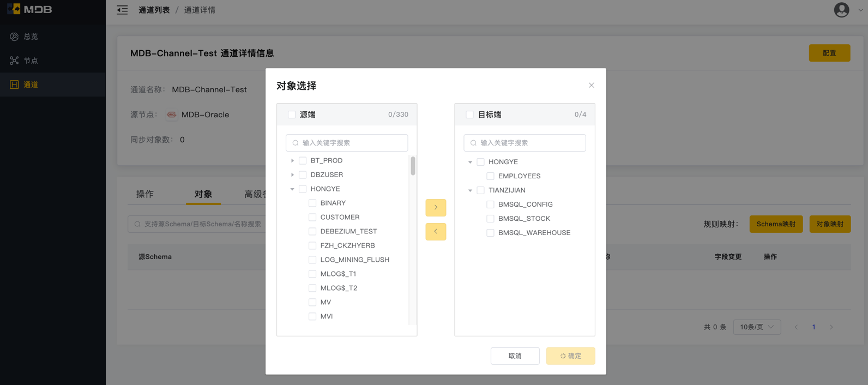The height and width of the screenshot is (385, 868).
Task: Switch to the 对象 tab
Action: coord(203,194)
